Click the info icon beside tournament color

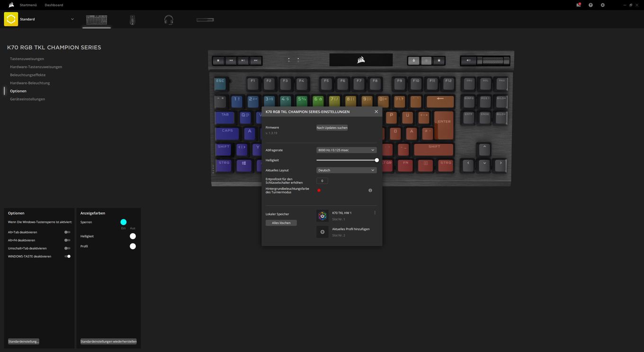[x=370, y=190]
